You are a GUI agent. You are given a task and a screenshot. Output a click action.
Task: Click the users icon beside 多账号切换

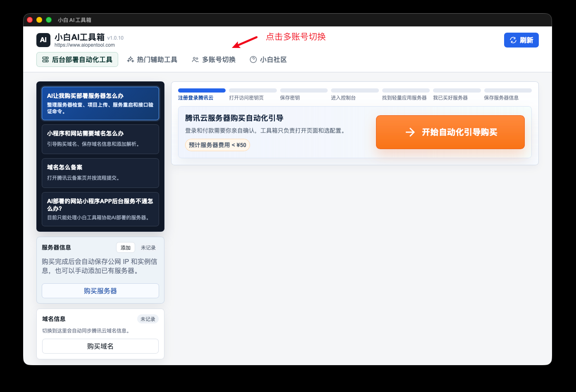195,59
